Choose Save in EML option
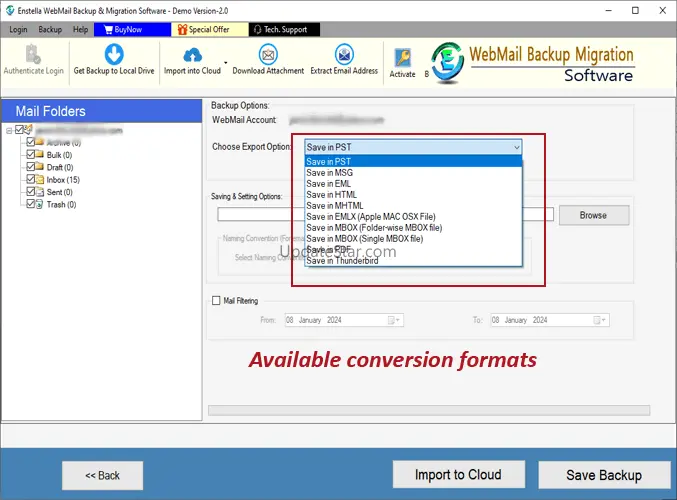677x500 pixels. point(413,184)
